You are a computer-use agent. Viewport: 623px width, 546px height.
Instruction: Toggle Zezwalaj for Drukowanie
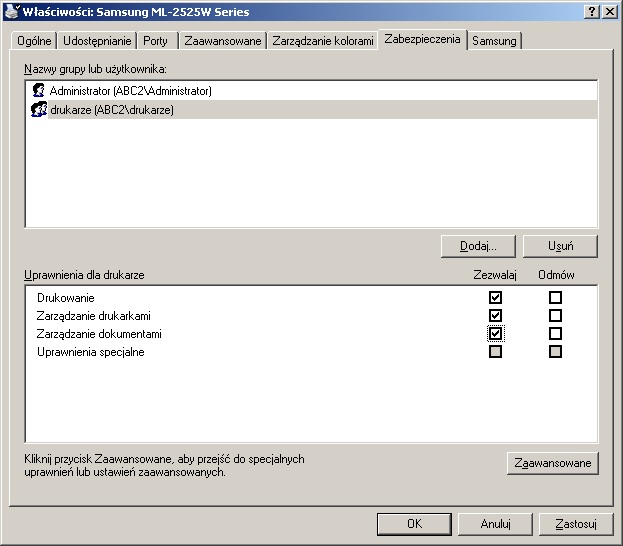495,297
